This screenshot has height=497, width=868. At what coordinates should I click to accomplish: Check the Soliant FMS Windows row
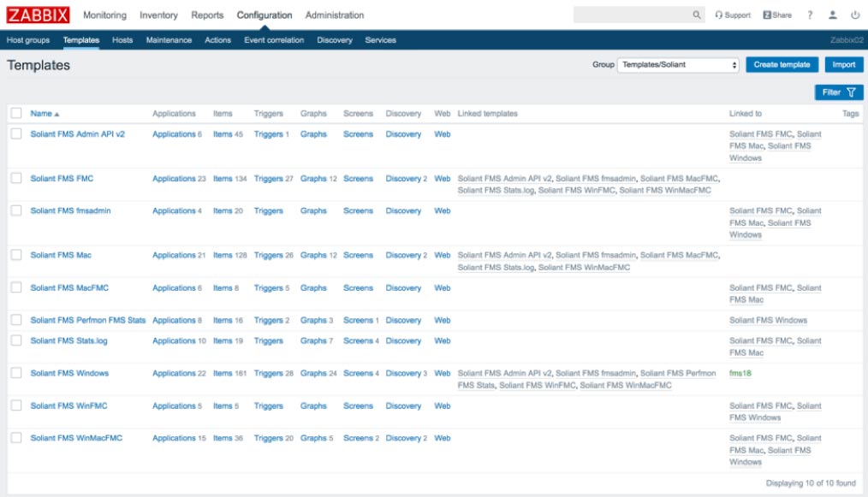(16, 372)
